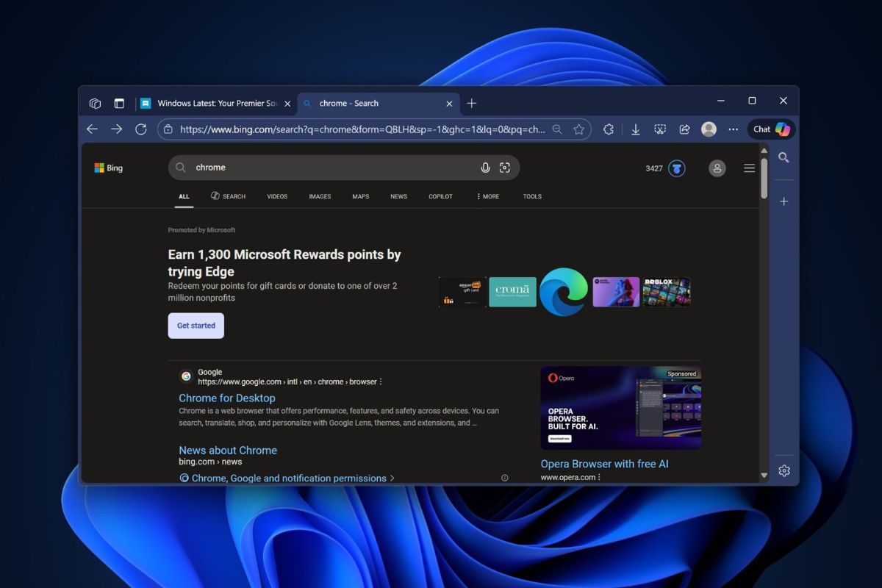Click the Roblox reward thumbnail
The width and height of the screenshot is (882, 588).
[x=667, y=292]
